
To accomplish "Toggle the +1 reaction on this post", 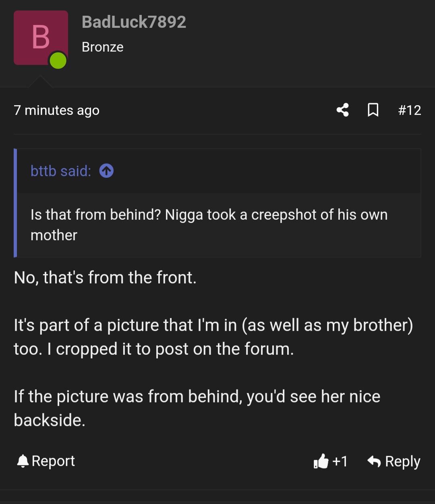I will [x=330, y=461].
